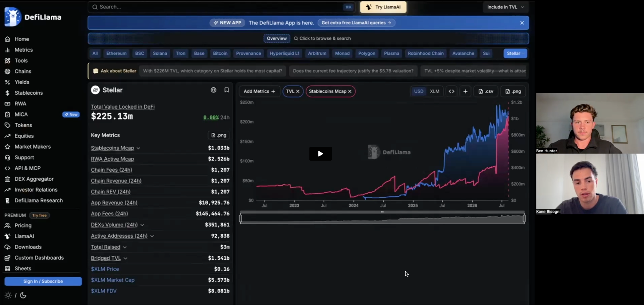This screenshot has height=305, width=644.
Task: Click Get extra free LlamaAI queries
Action: (x=356, y=23)
